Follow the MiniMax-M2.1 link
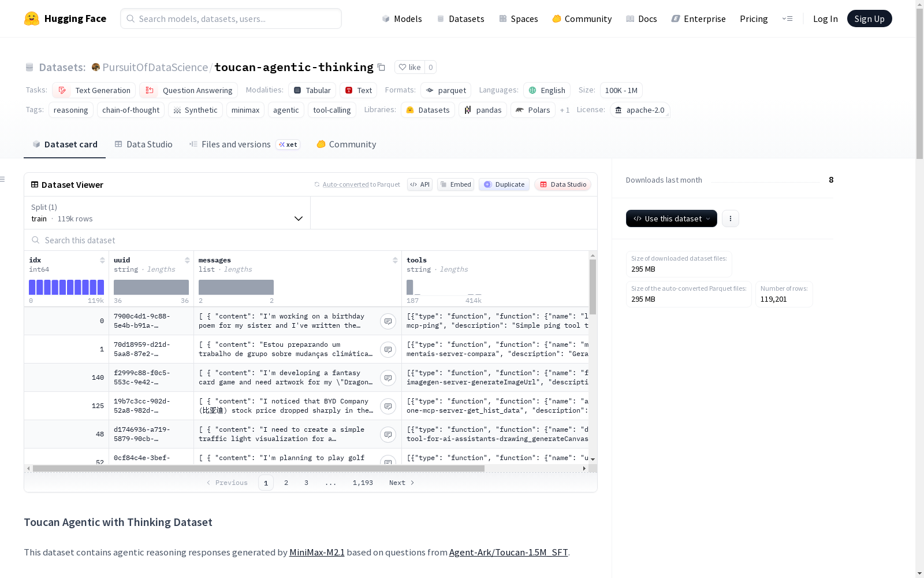The height and width of the screenshot is (578, 924). click(x=317, y=552)
